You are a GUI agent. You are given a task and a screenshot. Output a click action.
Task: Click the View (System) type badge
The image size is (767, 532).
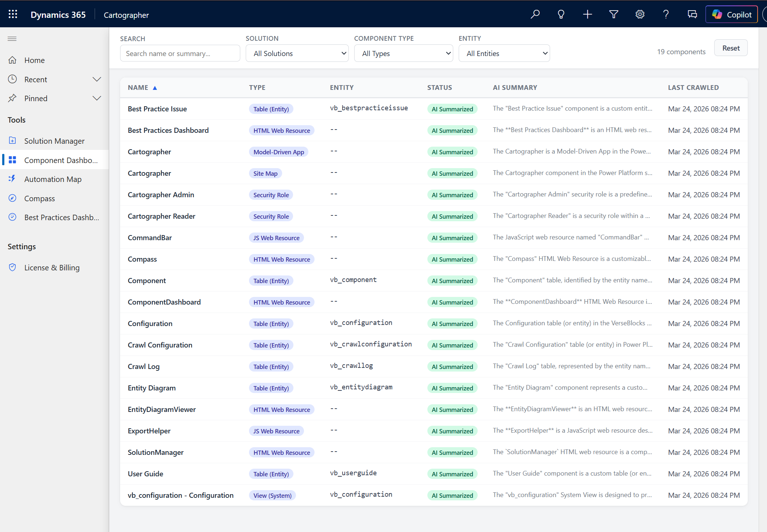[x=272, y=495]
